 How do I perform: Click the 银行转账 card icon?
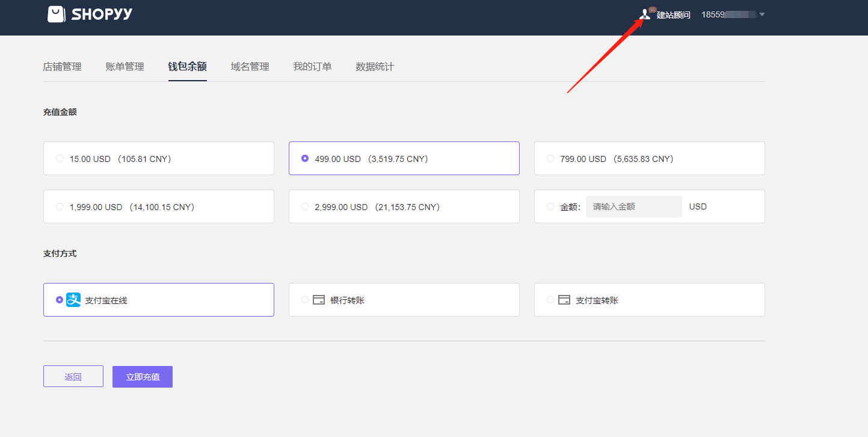pos(319,300)
